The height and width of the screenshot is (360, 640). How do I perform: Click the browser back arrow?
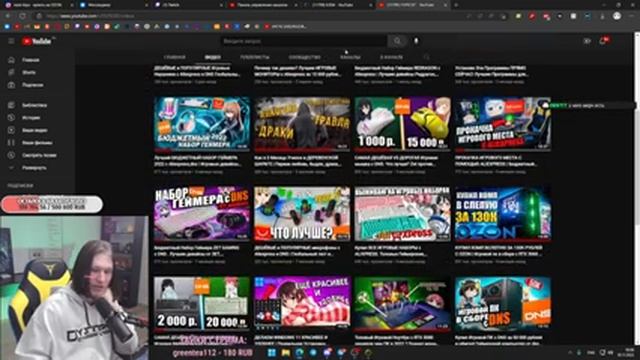pyautogui.click(x=7, y=16)
